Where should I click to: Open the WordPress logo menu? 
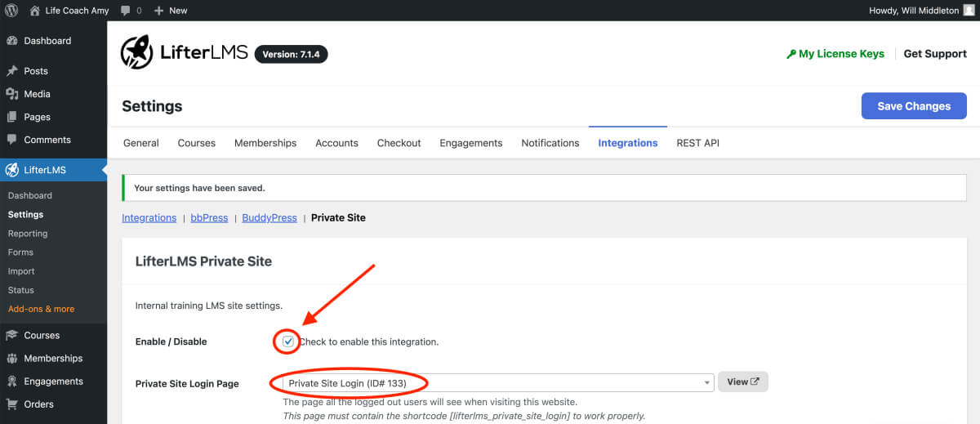pyautogui.click(x=11, y=11)
